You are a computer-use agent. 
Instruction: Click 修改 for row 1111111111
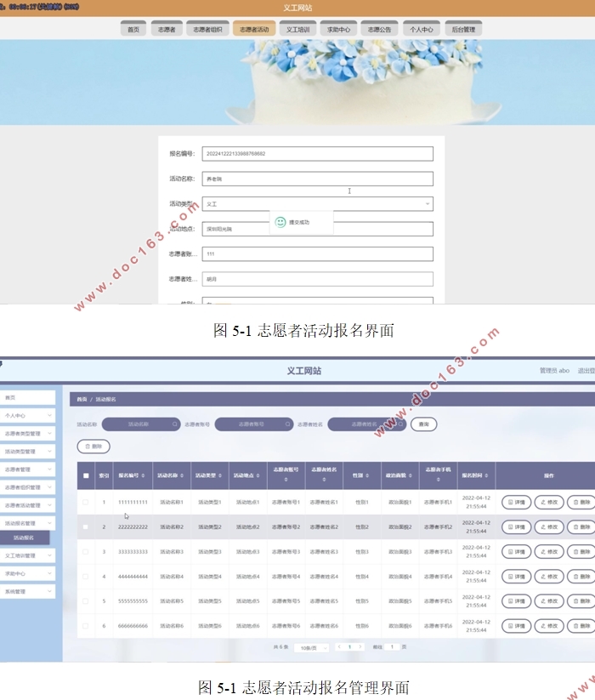pyautogui.click(x=549, y=502)
